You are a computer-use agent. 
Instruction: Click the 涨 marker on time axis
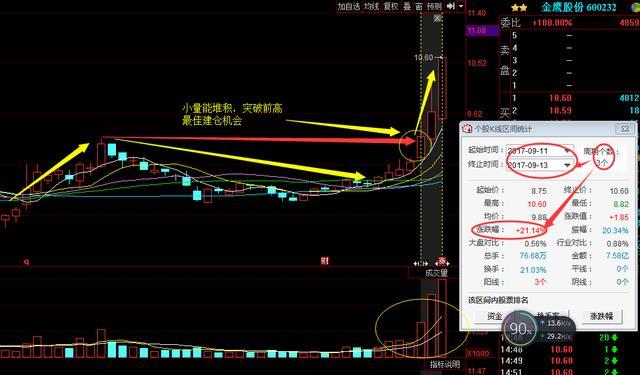click(442, 260)
